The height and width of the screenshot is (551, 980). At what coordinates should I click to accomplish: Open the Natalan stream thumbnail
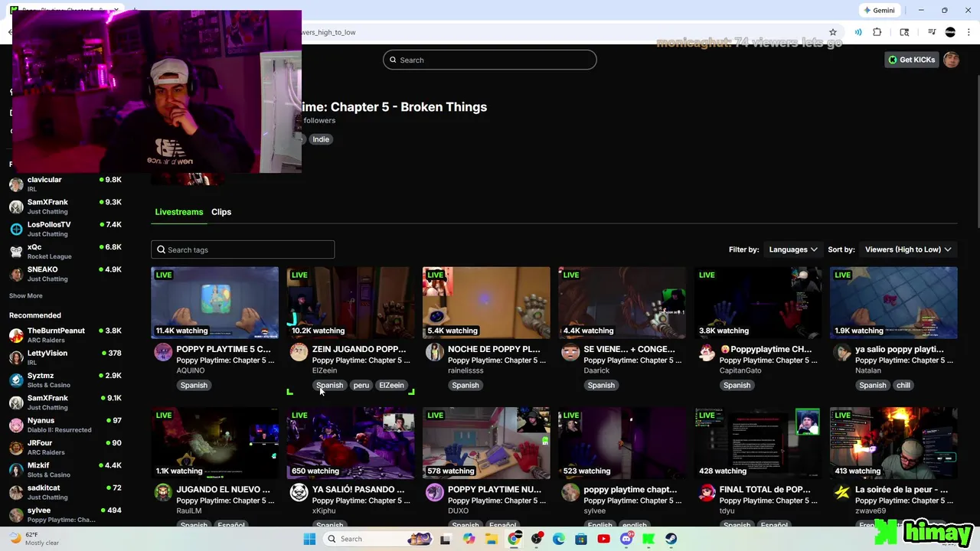coord(893,302)
